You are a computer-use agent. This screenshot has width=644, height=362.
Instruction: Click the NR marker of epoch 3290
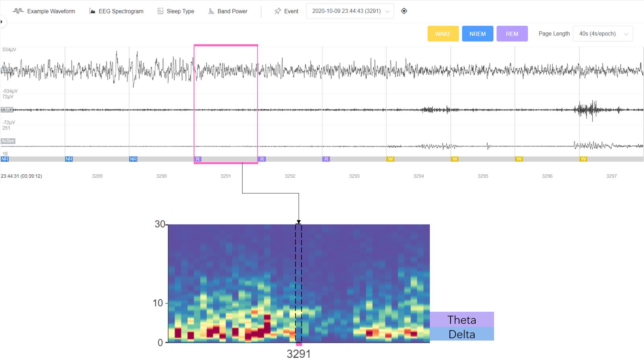(133, 159)
